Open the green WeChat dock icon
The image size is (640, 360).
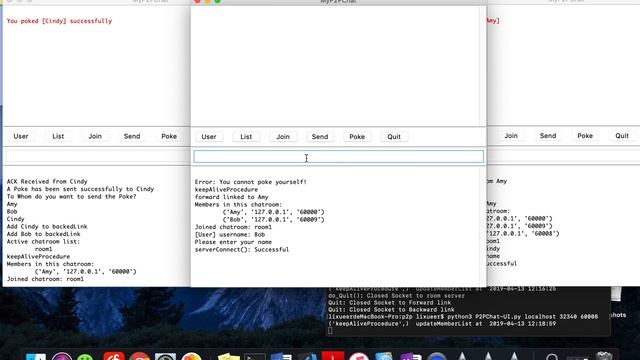pos(85,356)
